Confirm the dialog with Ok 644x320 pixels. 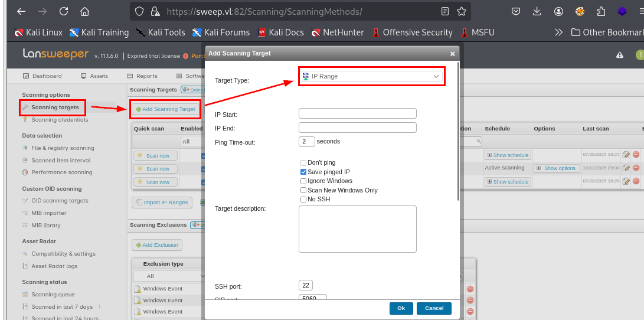click(401, 308)
